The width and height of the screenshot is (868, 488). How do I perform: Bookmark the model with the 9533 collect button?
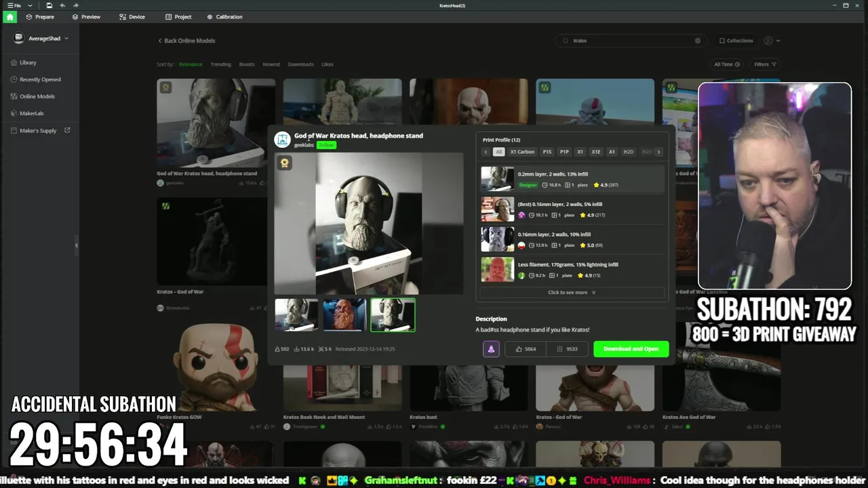(x=567, y=349)
